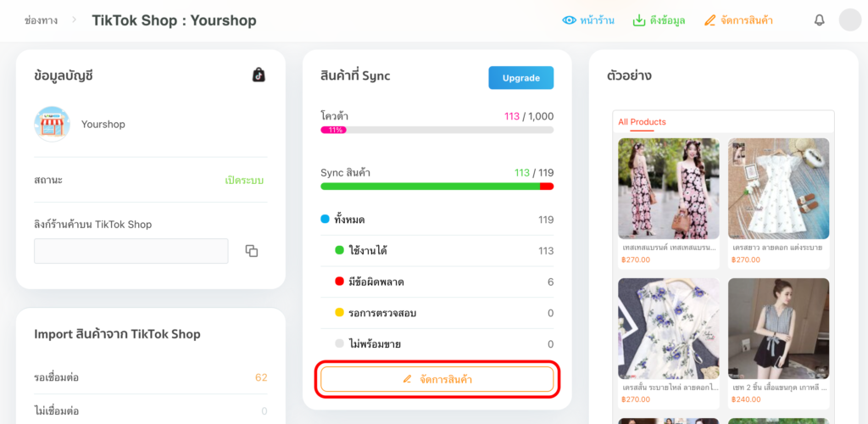Click the TikTok logo in account card

point(259,75)
